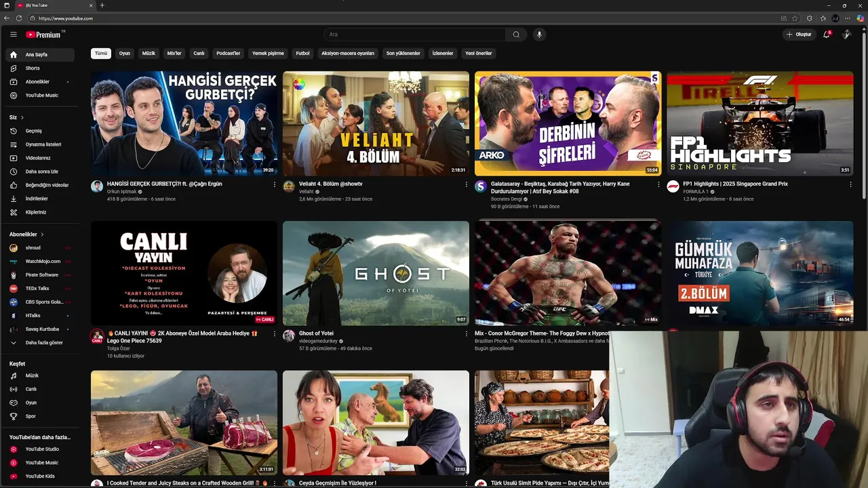Click the YouTube Premium logo
Screen dimensions: 868x488
45,35
